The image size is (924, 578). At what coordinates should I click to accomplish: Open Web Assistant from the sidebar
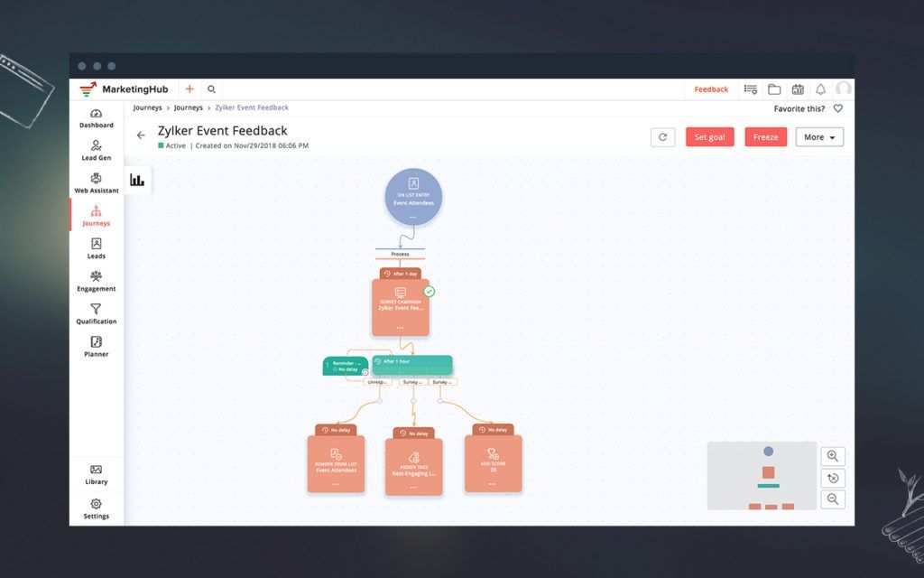pos(96,182)
